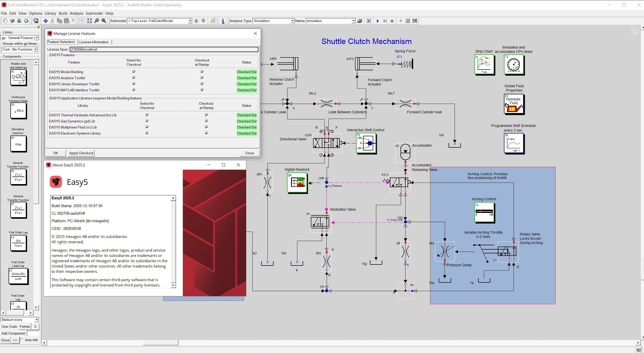Open the Submodel menu

click(x=94, y=13)
